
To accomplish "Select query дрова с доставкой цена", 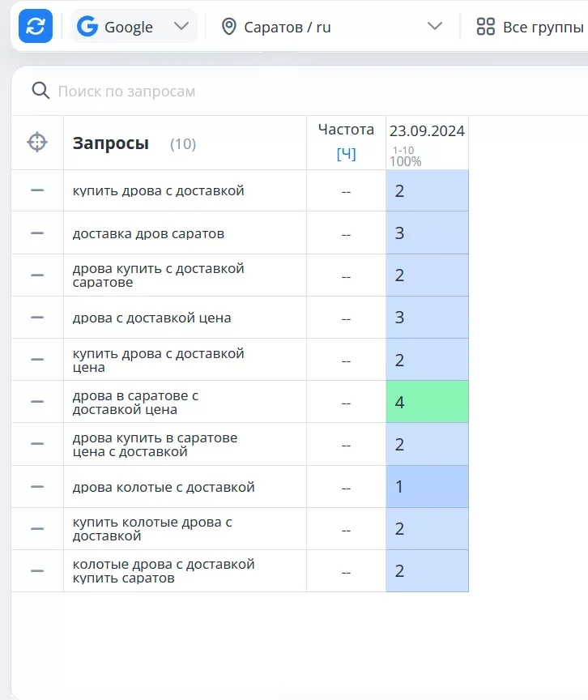I will [x=151, y=318].
